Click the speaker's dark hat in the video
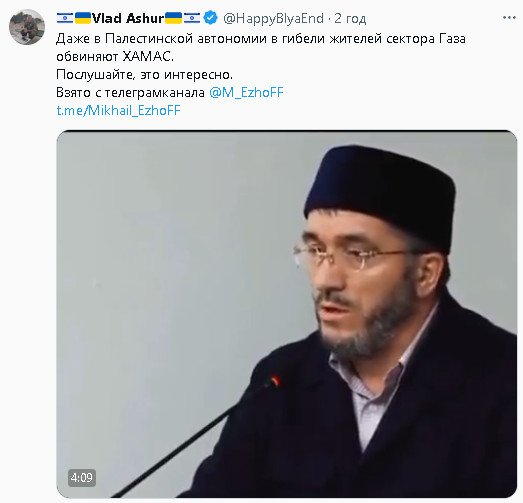The width and height of the screenshot is (523, 503). click(x=379, y=195)
